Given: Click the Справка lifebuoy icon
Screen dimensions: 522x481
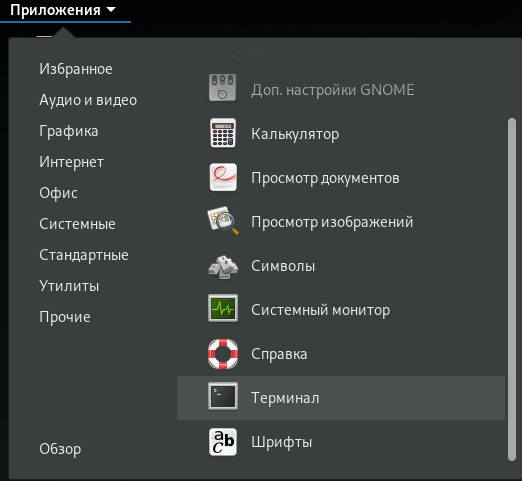Looking at the screenshot, I should pos(223,354).
